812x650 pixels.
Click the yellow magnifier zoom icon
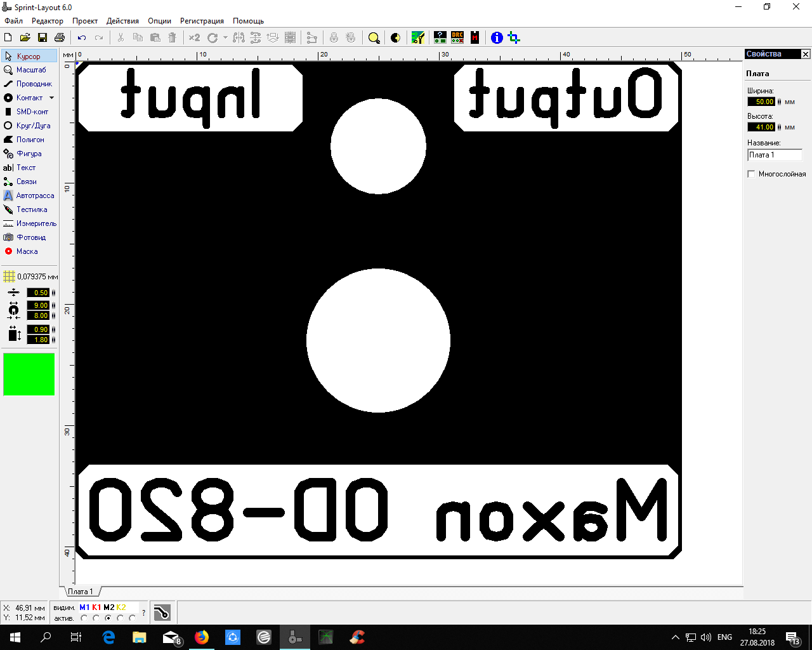[x=374, y=38]
